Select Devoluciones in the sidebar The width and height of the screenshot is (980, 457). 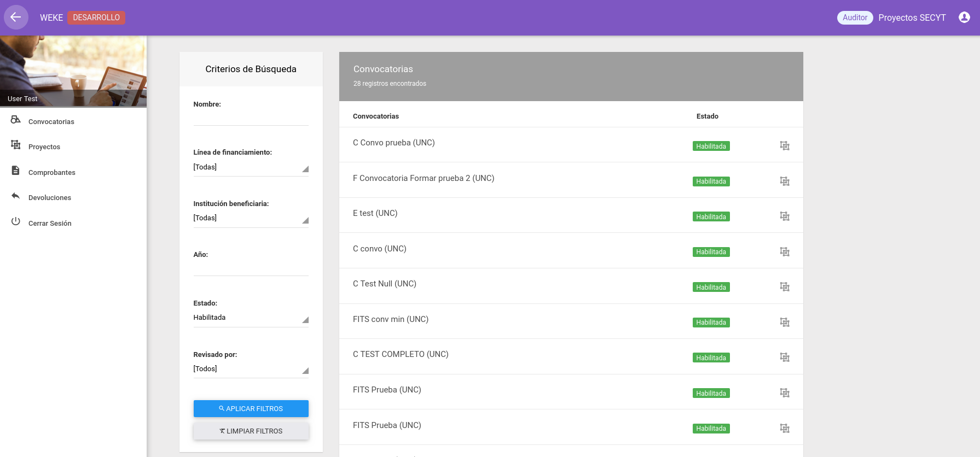49,197
